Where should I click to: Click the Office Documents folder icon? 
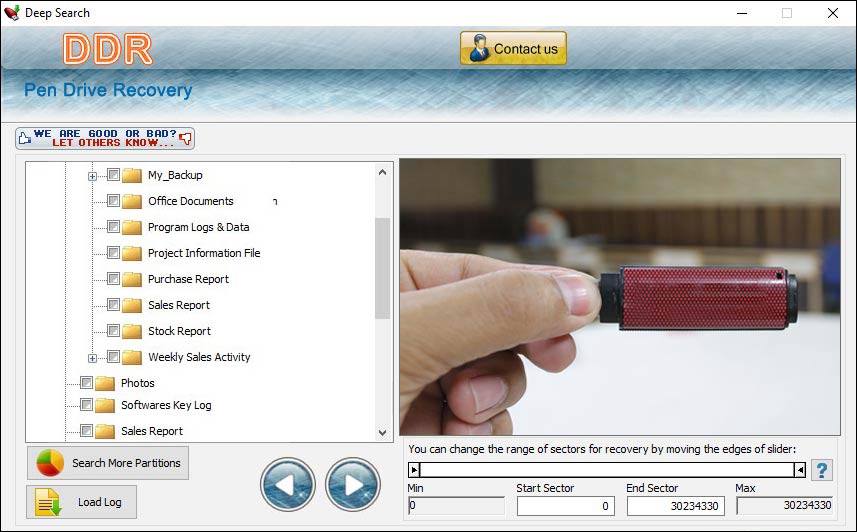(x=132, y=201)
